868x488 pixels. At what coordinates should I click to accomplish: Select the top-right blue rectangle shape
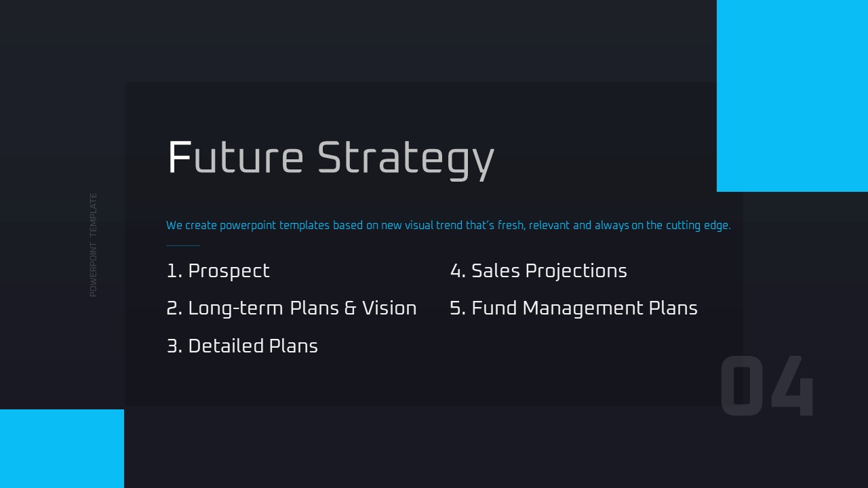(x=792, y=96)
